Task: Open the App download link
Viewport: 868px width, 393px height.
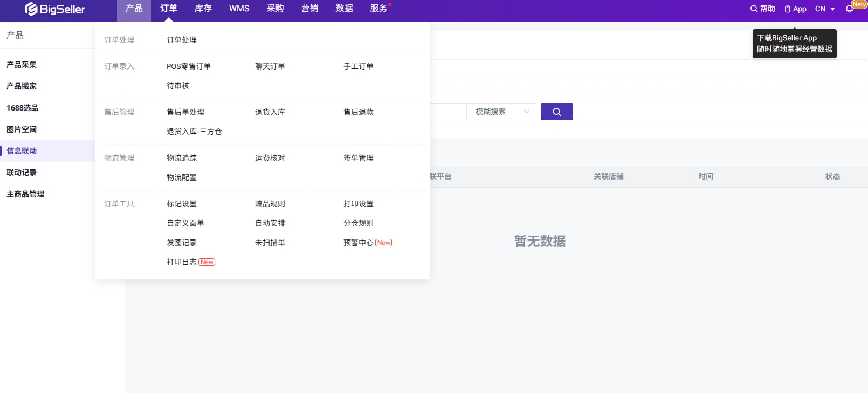Action: 795,9
